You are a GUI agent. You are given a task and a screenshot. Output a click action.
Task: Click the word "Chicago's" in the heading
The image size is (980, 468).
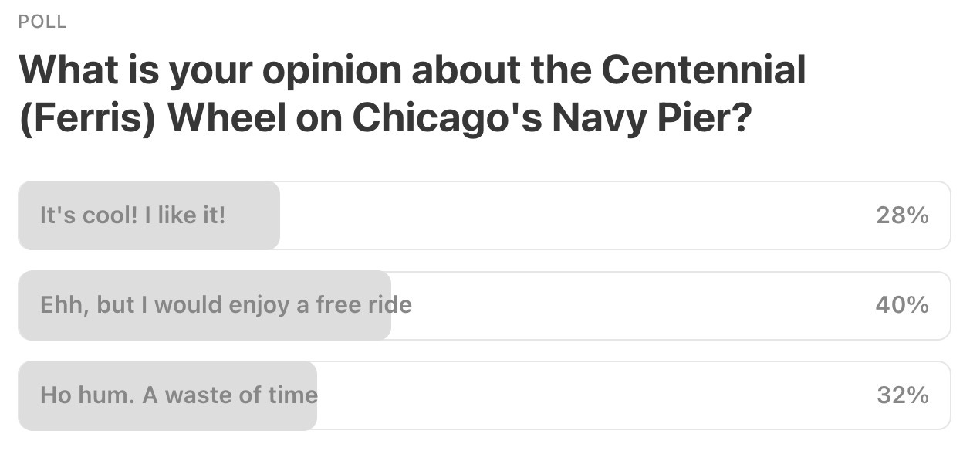(x=447, y=121)
